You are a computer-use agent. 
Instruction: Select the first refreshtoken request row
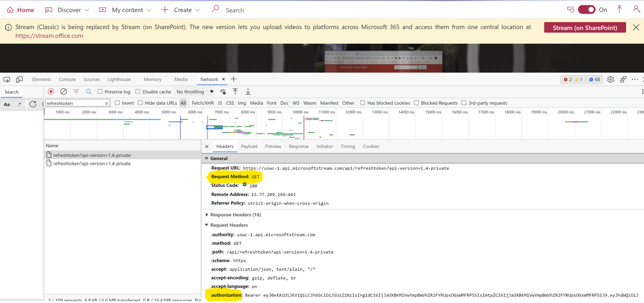pos(122,155)
